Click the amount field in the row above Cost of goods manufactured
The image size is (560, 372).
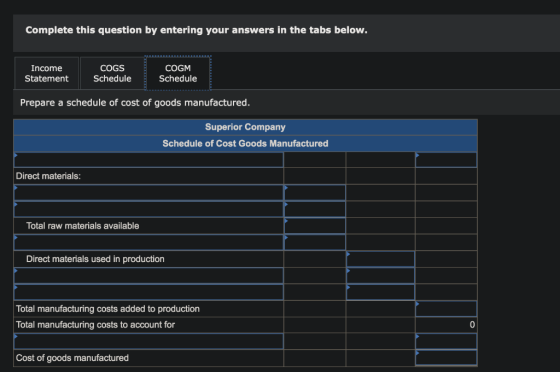(446, 341)
